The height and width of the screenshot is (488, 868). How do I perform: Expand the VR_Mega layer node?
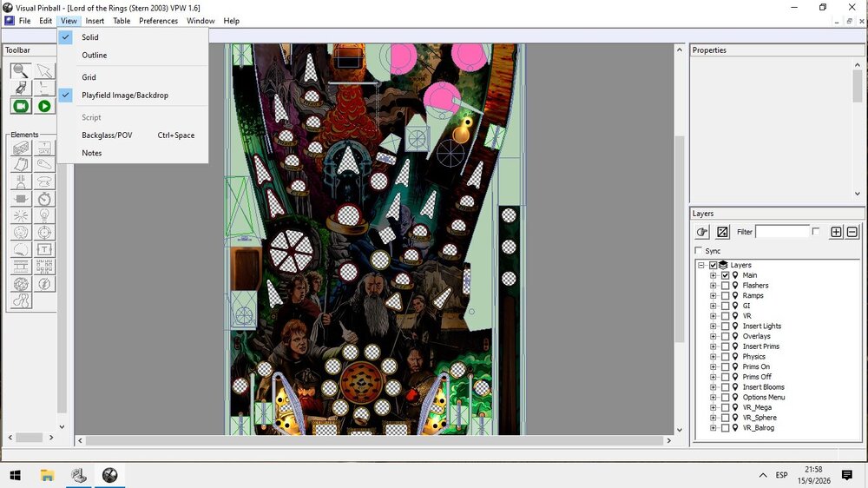713,407
